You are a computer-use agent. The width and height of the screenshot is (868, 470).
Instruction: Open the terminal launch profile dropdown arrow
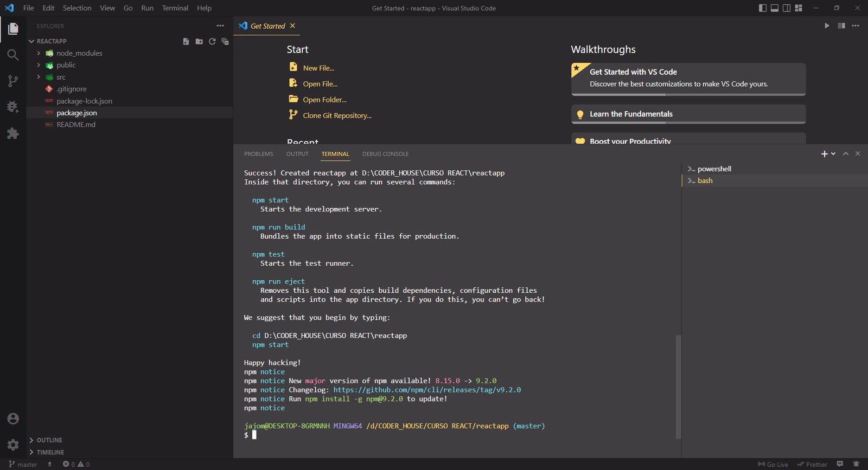833,154
